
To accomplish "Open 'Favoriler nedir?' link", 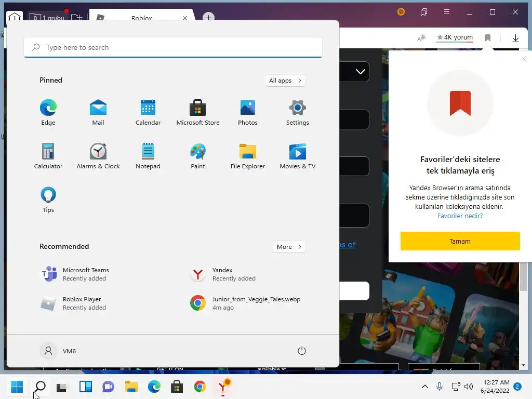I will (x=460, y=216).
